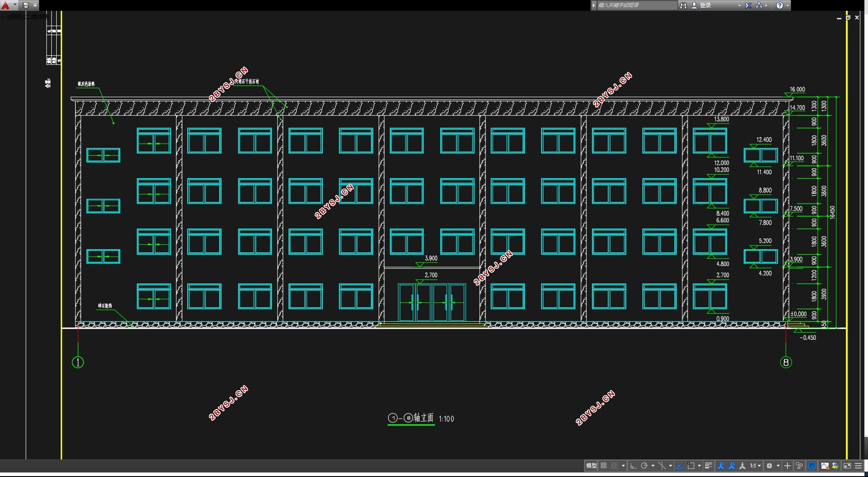
Task: Toggle annotation visibility icon
Action: [x=721, y=466]
